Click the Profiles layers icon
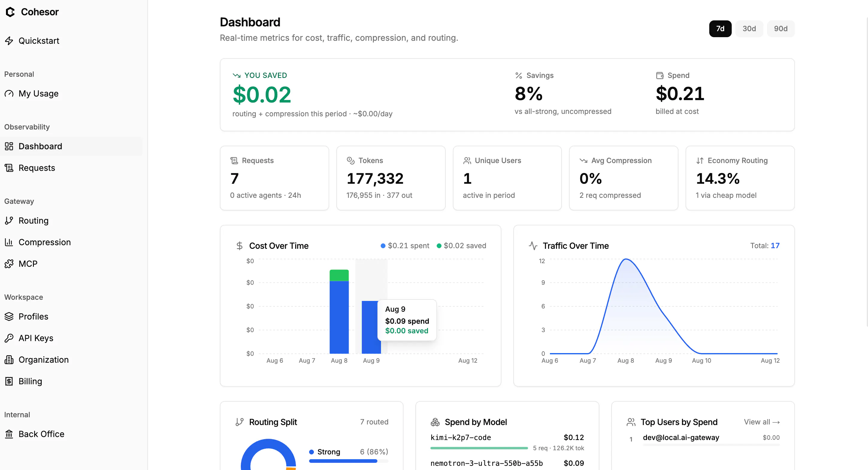 (9, 316)
